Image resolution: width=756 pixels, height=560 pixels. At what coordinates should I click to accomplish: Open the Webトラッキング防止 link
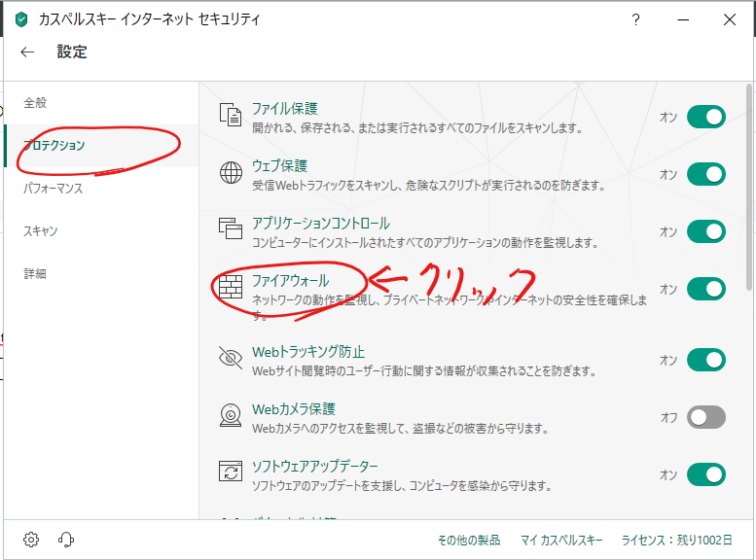(x=308, y=351)
